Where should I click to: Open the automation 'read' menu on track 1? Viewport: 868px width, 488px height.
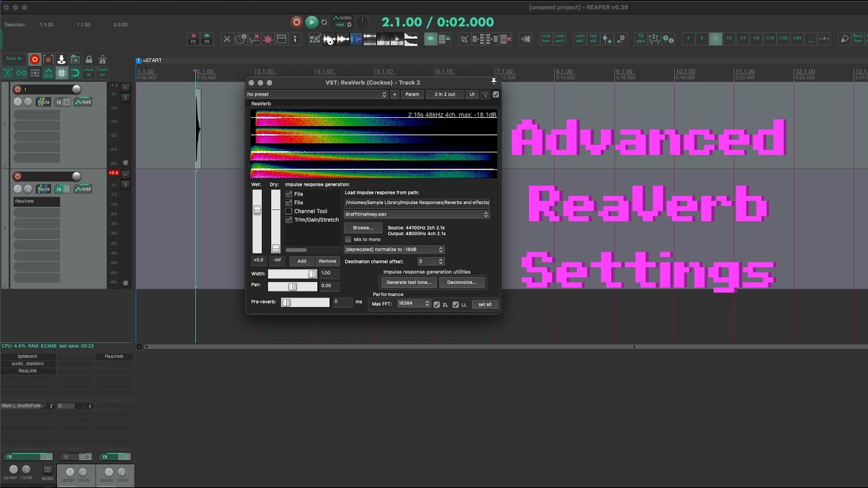click(83, 102)
